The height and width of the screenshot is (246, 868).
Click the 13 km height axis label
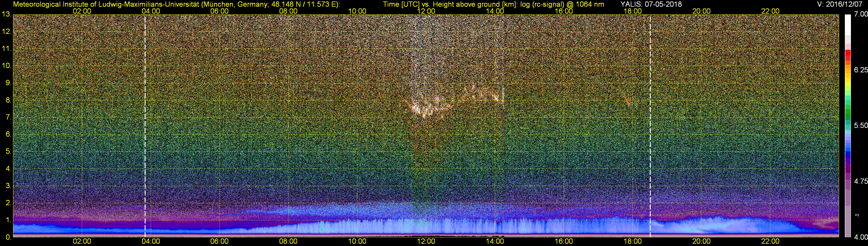pos(6,14)
